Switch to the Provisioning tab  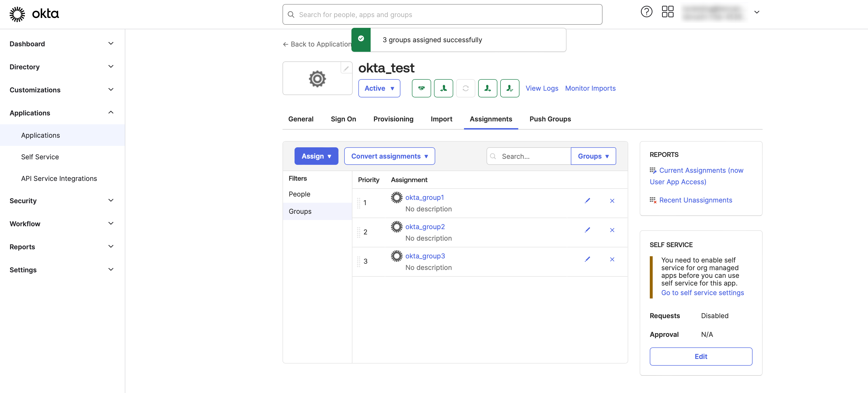(x=393, y=119)
